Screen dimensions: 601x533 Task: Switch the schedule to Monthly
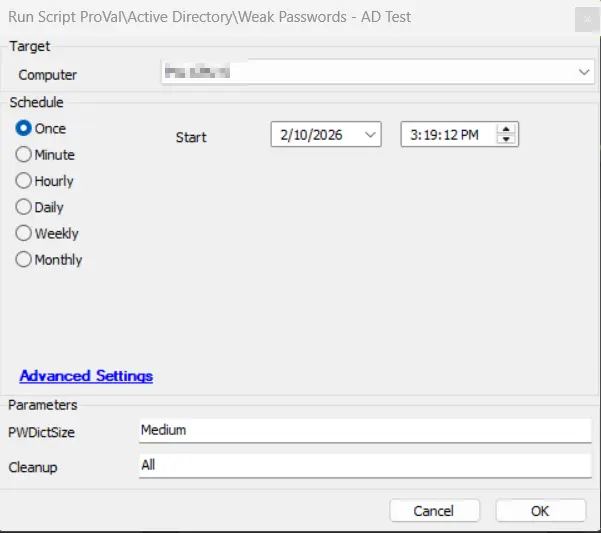(23, 259)
